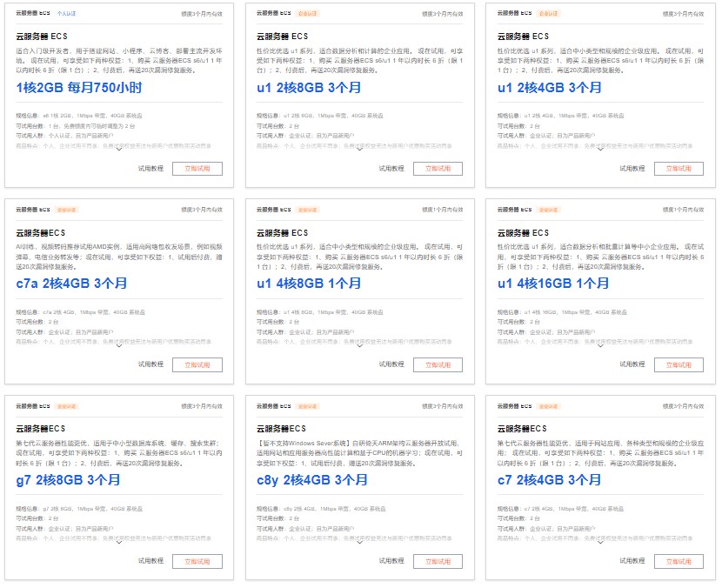
Task: Expand details chevron on the u1 2核4GB card
Action: tap(600, 150)
